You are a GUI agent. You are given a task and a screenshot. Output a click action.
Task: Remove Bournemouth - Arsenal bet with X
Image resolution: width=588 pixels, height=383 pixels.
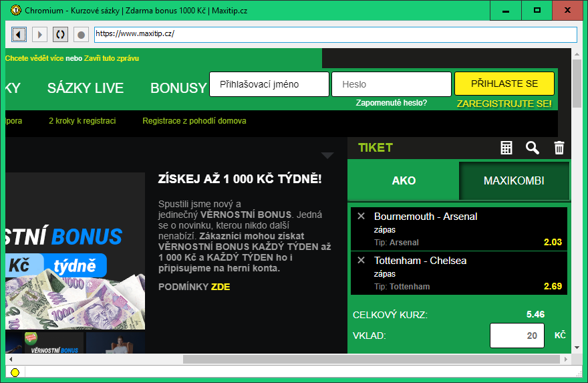[361, 216]
